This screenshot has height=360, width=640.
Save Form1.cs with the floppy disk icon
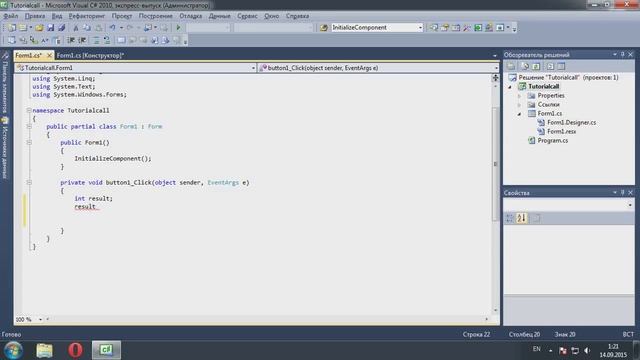(51, 28)
